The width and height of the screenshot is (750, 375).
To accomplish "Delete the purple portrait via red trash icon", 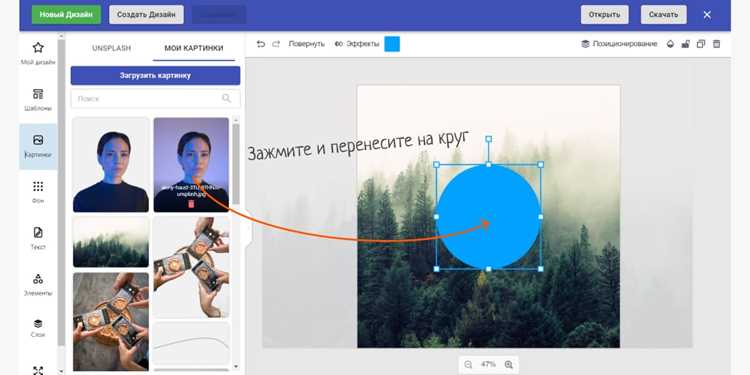I will tap(191, 204).
